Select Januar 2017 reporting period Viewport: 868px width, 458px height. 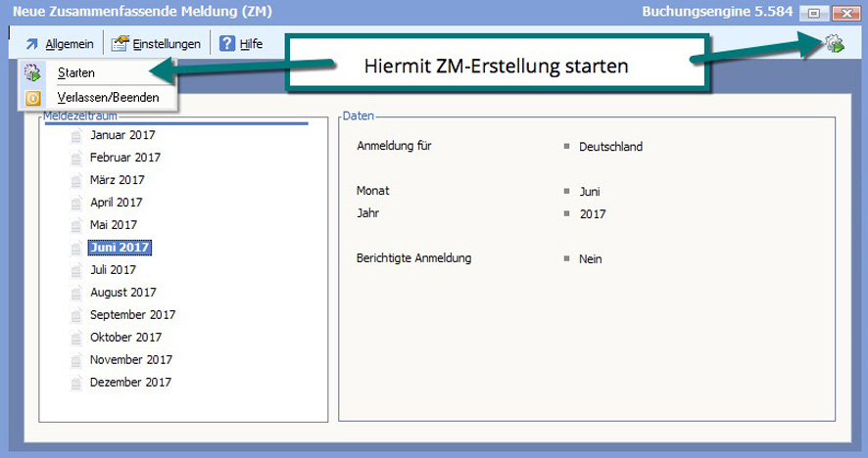(x=122, y=135)
